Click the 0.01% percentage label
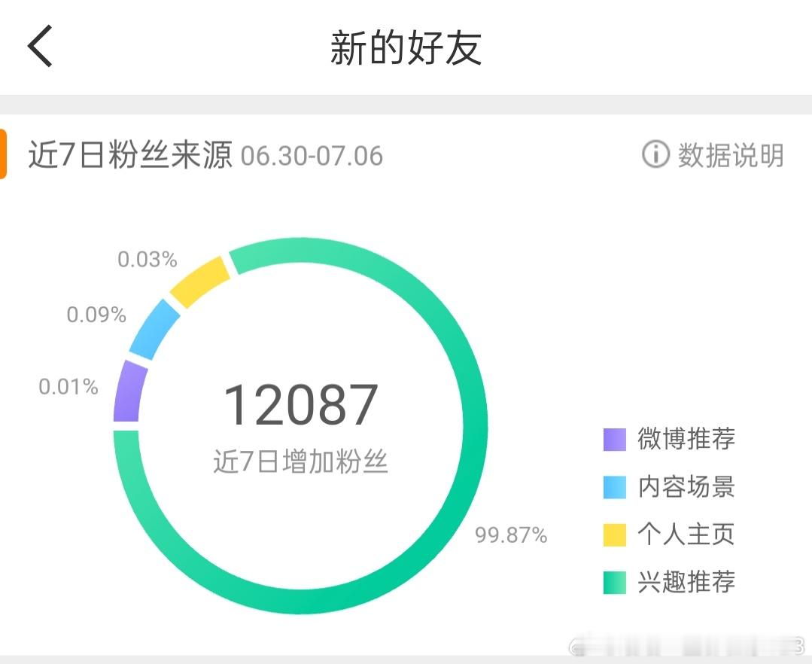 pos(68,387)
